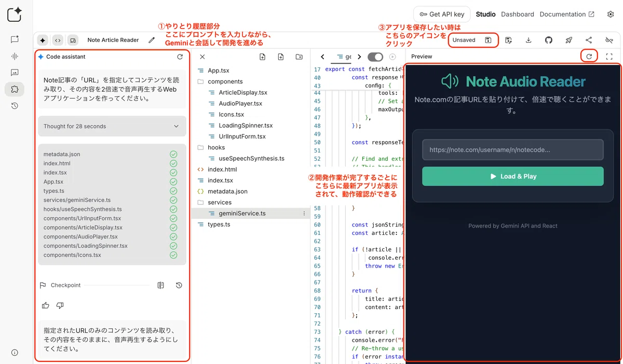Share the app with share icon

[589, 40]
